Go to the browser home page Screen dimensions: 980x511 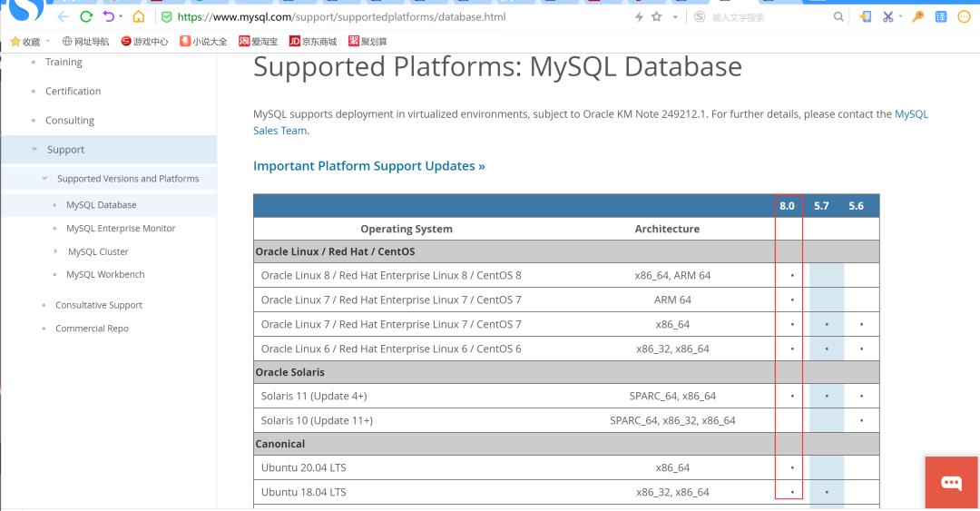point(138,17)
